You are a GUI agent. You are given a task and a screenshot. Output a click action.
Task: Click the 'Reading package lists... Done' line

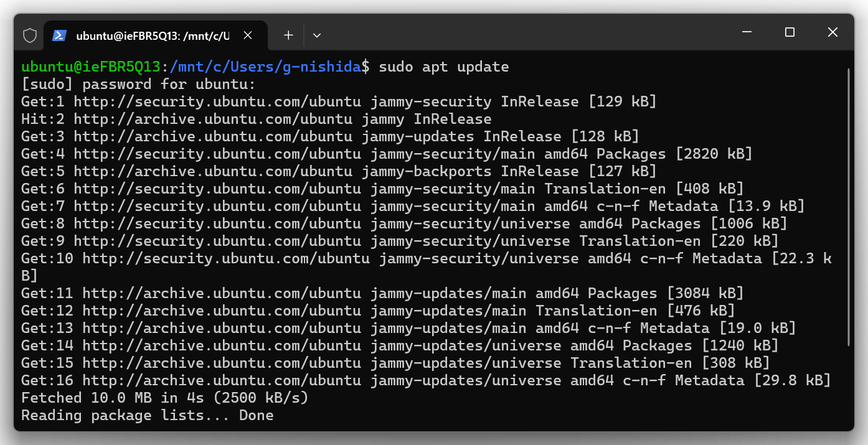coord(147,415)
